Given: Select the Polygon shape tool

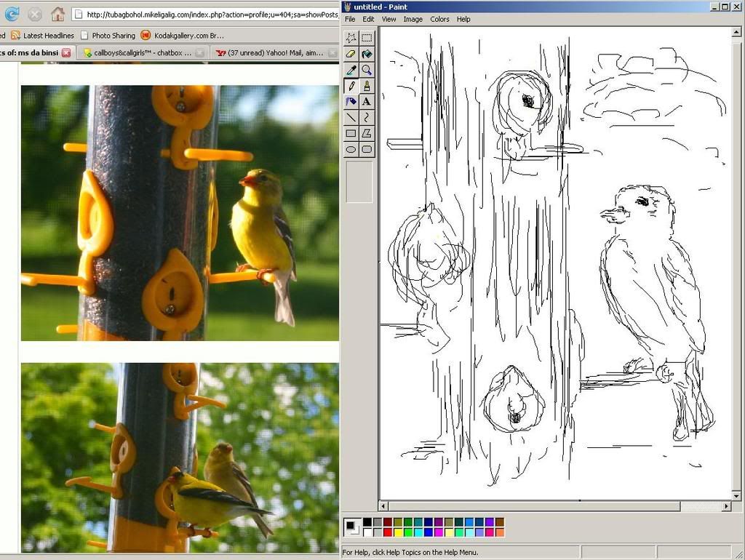Looking at the screenshot, I should click(367, 134).
